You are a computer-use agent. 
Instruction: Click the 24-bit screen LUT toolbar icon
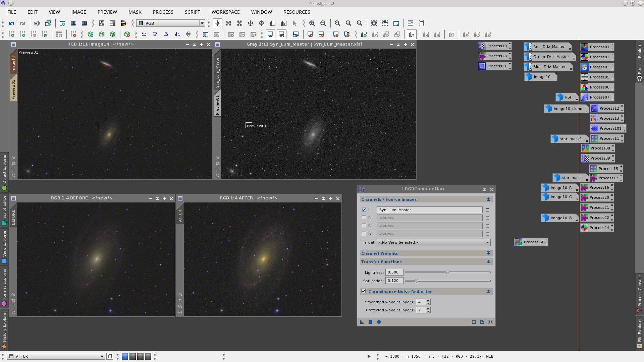[x=282, y=34]
